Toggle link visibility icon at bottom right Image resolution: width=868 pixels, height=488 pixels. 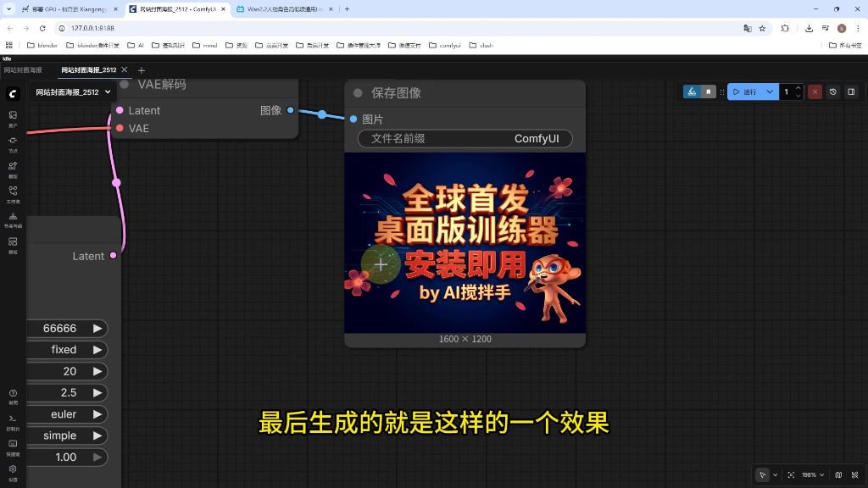(x=854, y=474)
